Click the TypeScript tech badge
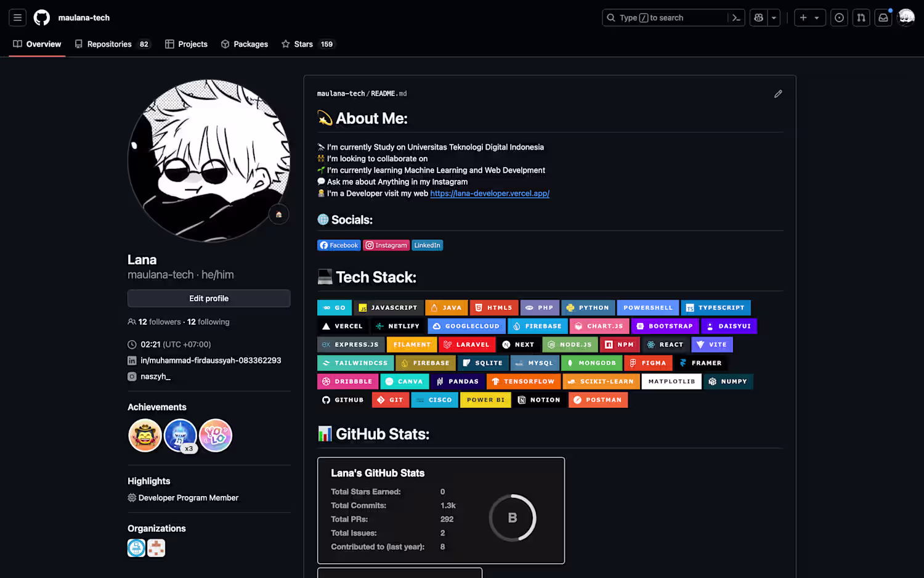This screenshot has width=924, height=578. pyautogui.click(x=716, y=307)
